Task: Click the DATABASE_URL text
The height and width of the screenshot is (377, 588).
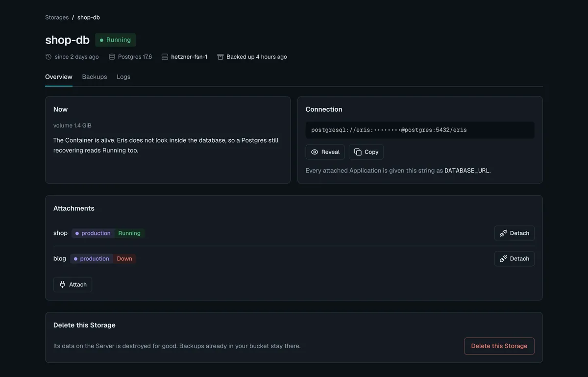Action: [x=466, y=171]
